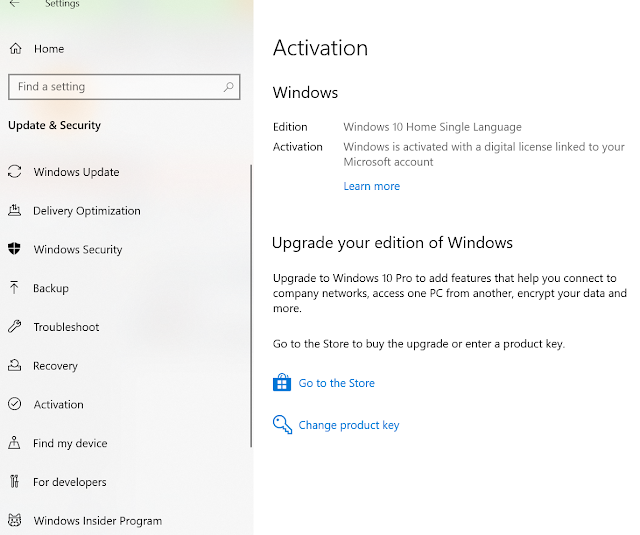Select Recovery in sidebar
Image resolution: width=640 pixels, height=535 pixels.
tap(55, 366)
